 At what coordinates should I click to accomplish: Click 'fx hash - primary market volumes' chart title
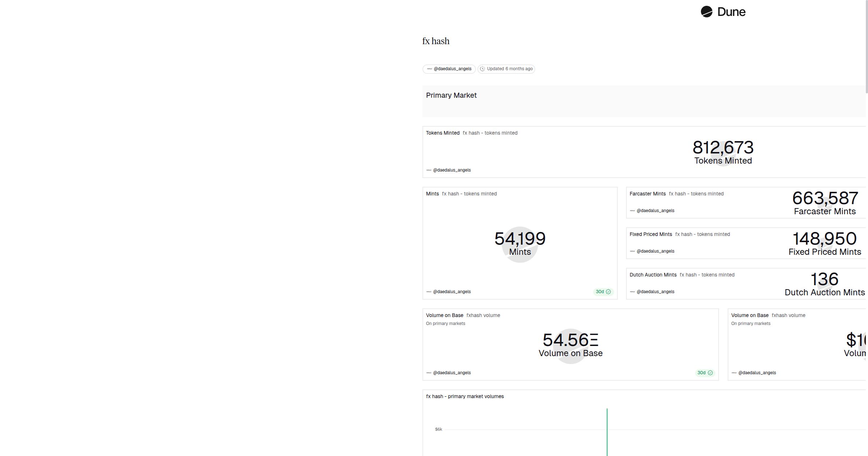465,396
